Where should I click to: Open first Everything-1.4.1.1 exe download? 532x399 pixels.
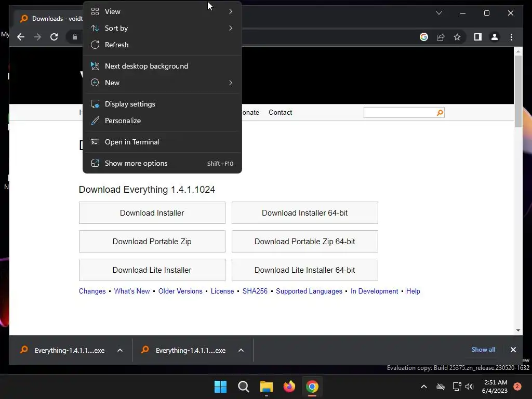[x=70, y=350]
